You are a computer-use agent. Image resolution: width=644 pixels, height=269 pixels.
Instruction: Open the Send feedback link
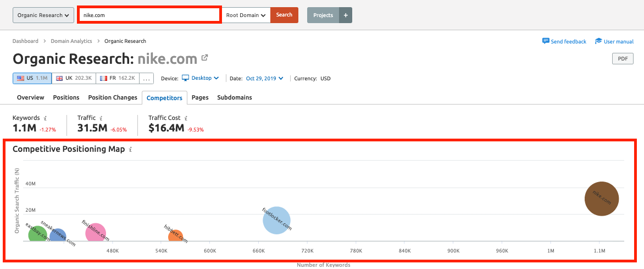click(568, 42)
